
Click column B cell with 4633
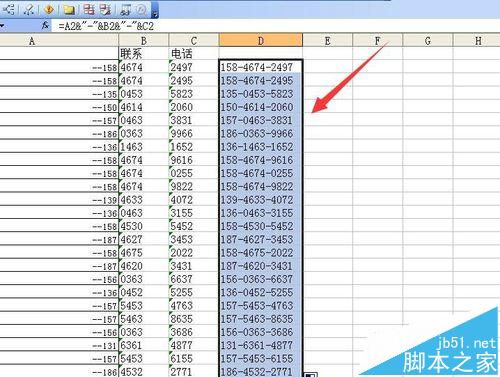tap(144, 200)
